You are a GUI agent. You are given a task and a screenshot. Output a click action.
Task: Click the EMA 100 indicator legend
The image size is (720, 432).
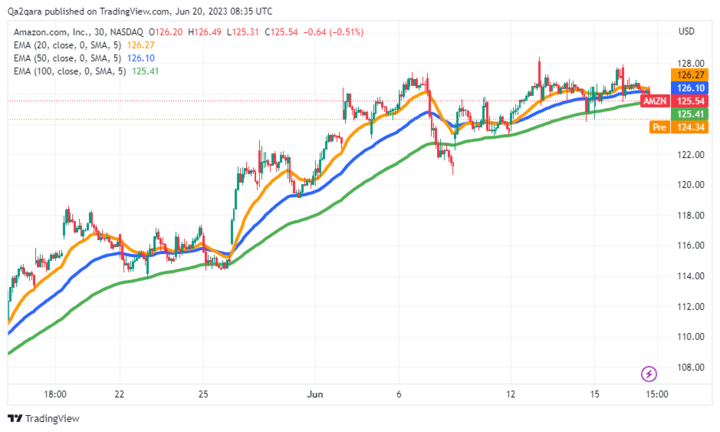point(86,71)
